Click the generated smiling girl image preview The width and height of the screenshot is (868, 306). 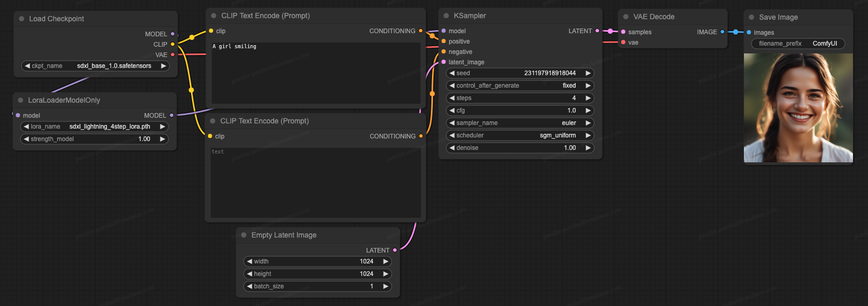pos(798,108)
